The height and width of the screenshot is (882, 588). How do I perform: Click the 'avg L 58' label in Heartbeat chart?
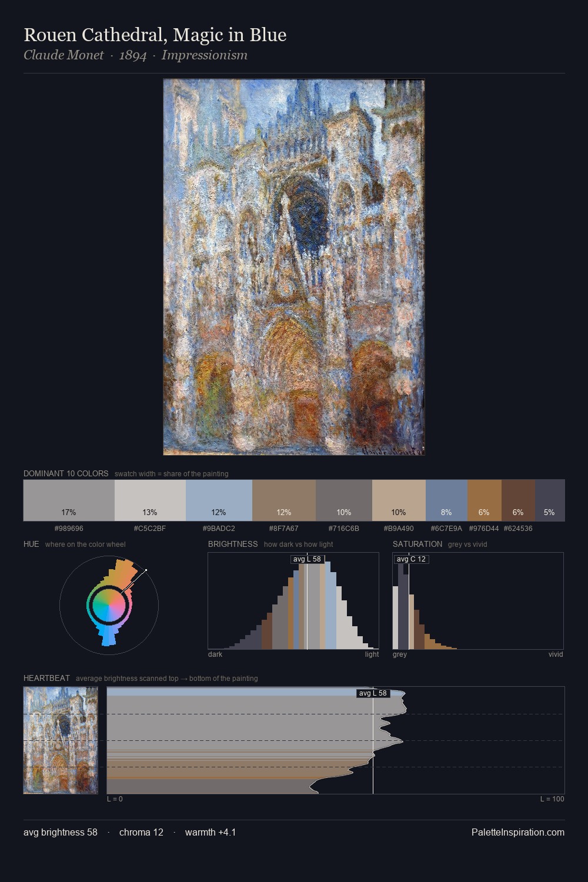point(373,693)
